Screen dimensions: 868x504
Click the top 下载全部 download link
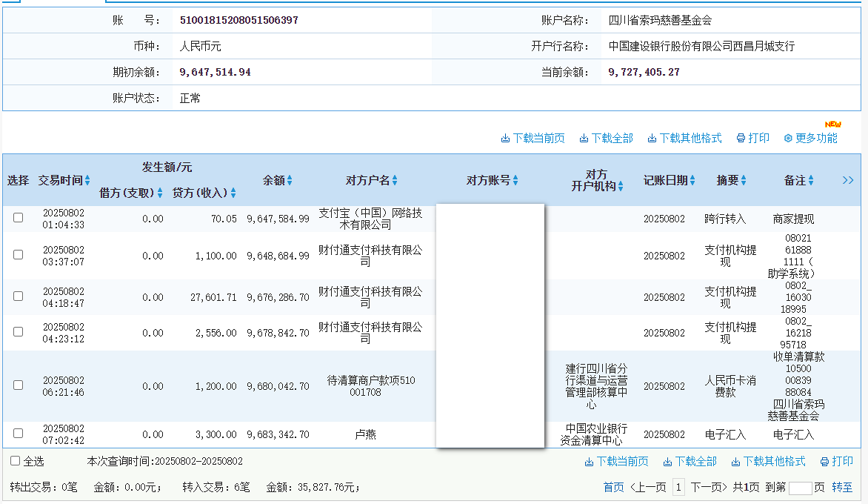coord(606,138)
